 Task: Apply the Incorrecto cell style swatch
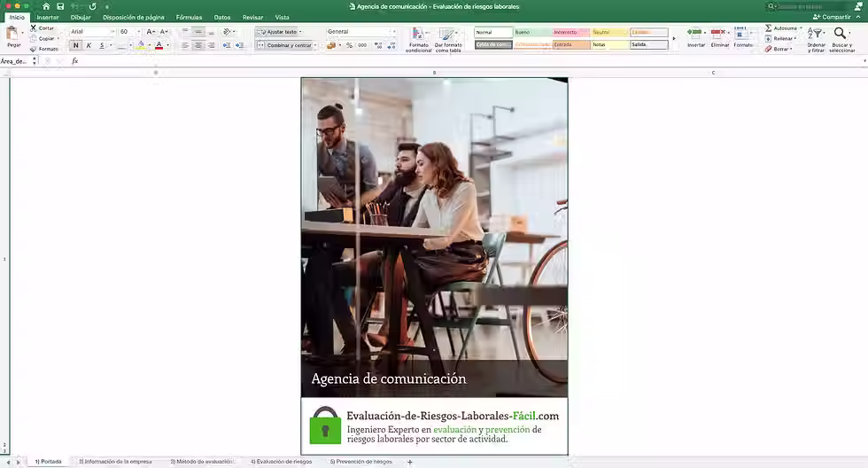[570, 32]
